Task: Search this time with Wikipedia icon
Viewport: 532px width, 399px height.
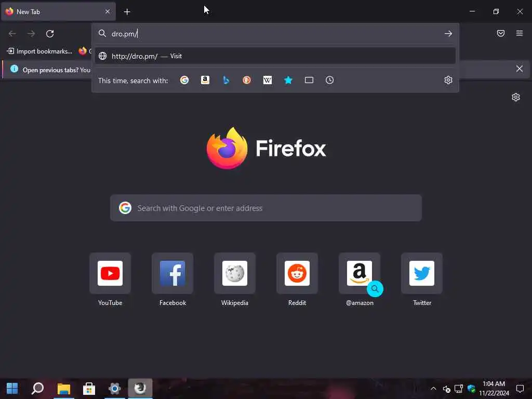Action: pyautogui.click(x=268, y=80)
